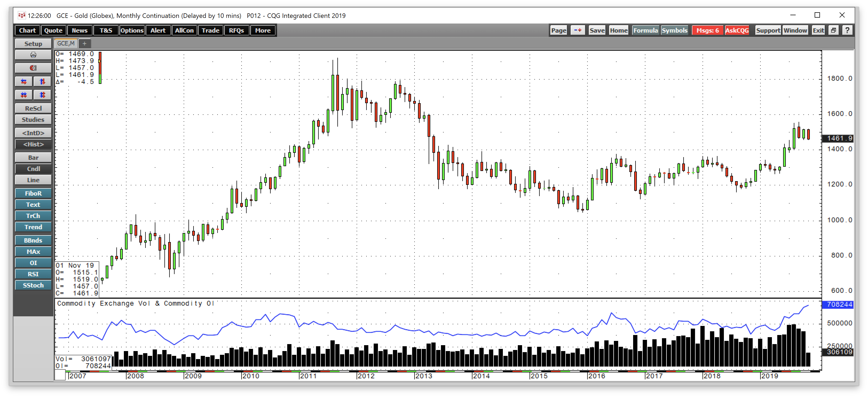This screenshot has width=868, height=397.
Task: Switch chart style to Bar
Action: (33, 158)
